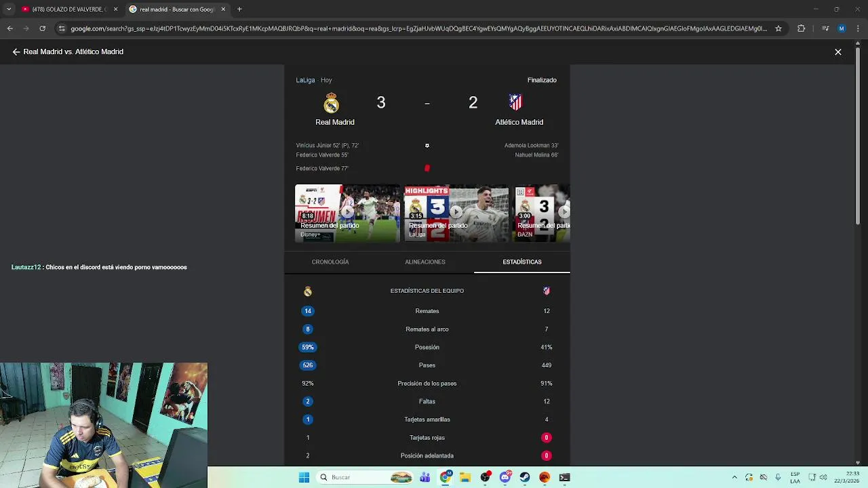Open the Chrome profile avatar M
Viewport: 868px width, 488px height.
click(x=842, y=28)
